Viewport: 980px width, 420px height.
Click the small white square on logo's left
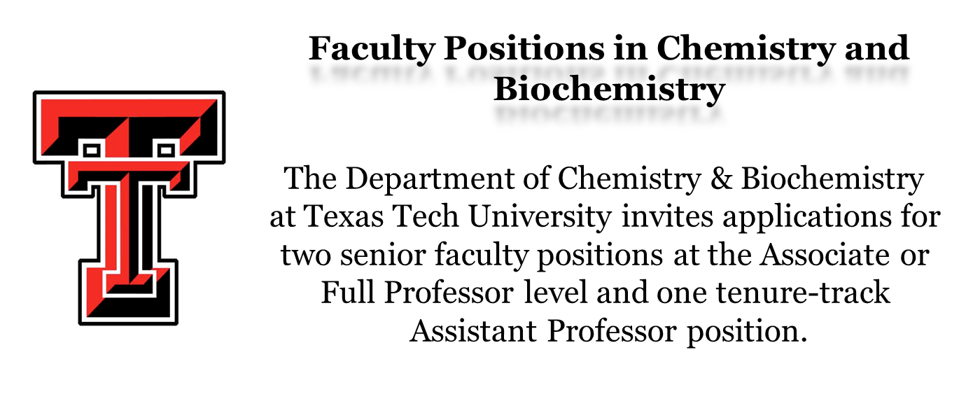pos(91,149)
